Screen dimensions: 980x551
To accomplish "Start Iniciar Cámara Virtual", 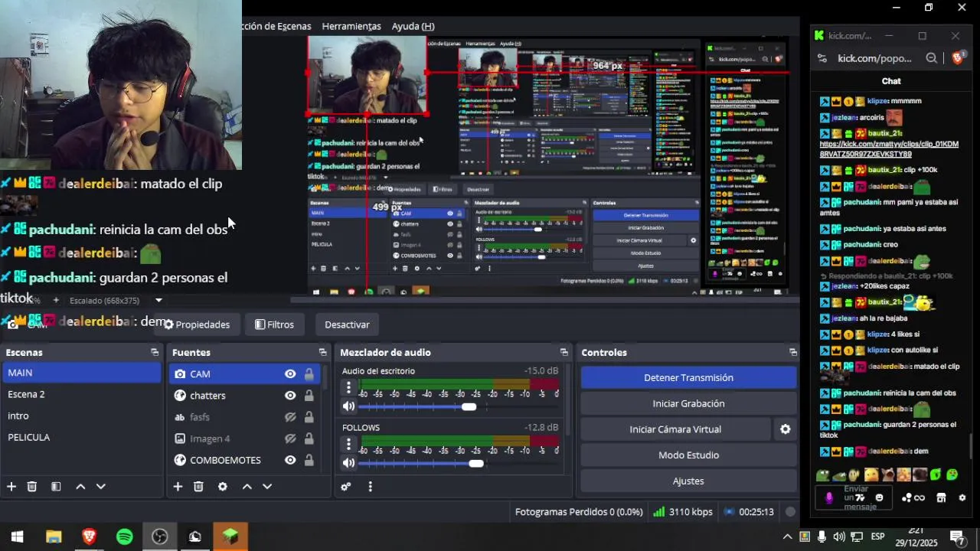I will point(675,429).
